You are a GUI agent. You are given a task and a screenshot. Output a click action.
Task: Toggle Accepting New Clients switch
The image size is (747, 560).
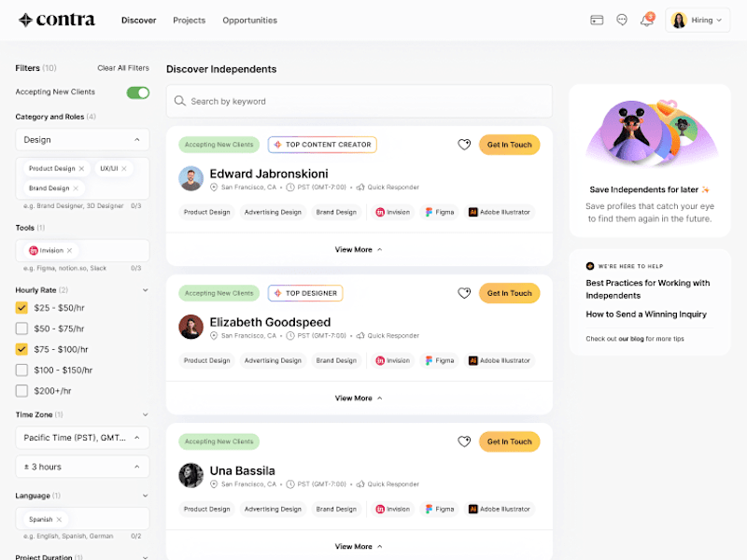pyautogui.click(x=138, y=92)
